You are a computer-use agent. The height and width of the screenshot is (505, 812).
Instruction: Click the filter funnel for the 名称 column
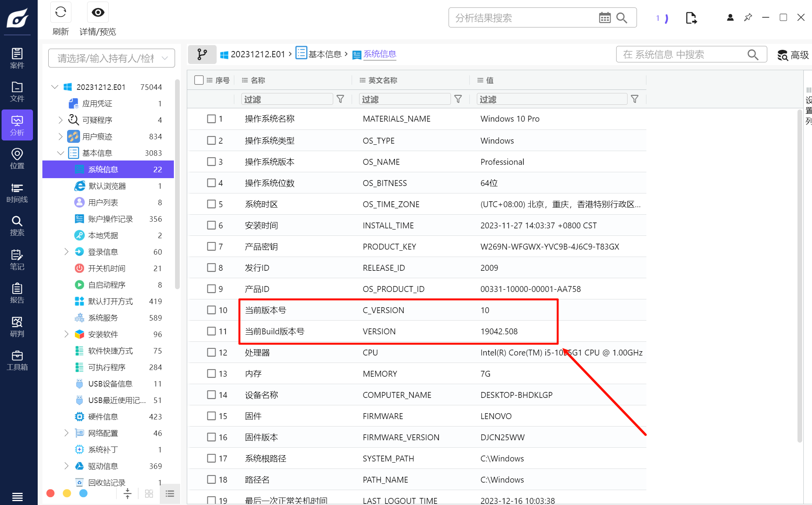[340, 99]
